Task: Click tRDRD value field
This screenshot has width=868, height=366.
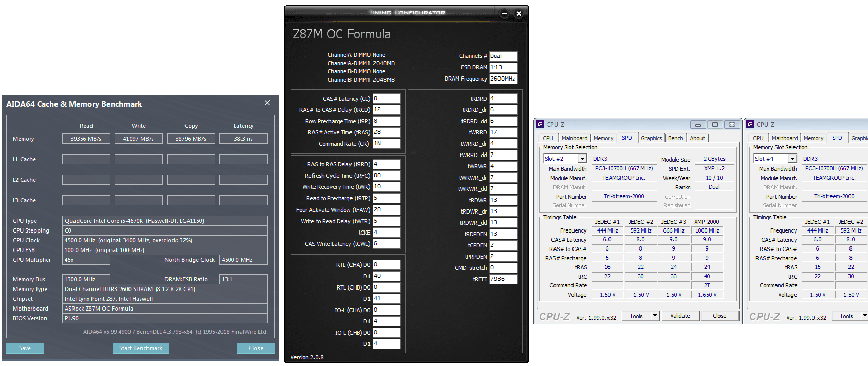Action: (503, 99)
